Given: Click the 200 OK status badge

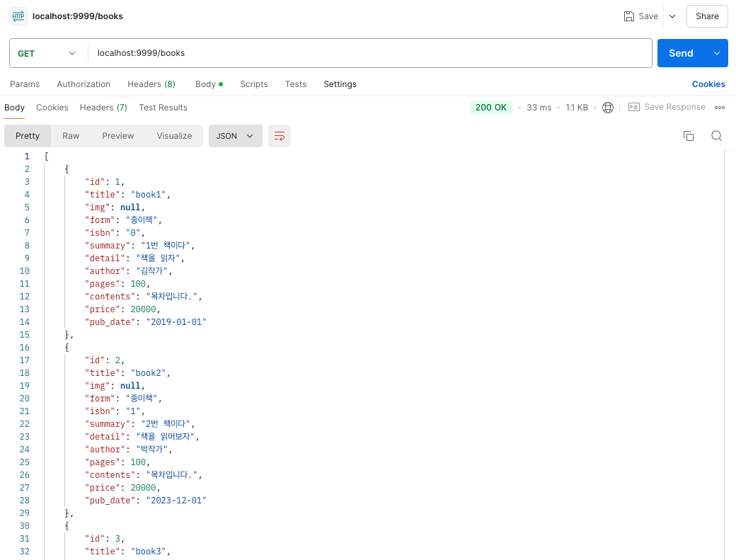Looking at the screenshot, I should [491, 107].
